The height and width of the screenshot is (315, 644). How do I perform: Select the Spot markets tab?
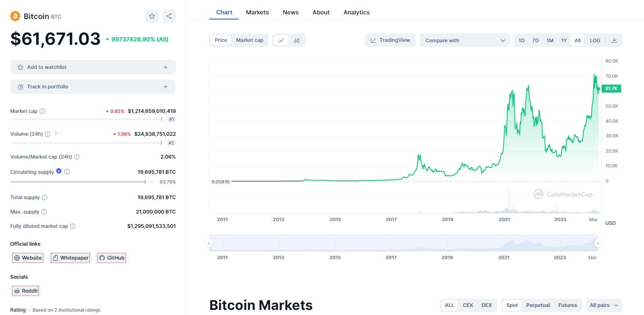coord(512,305)
